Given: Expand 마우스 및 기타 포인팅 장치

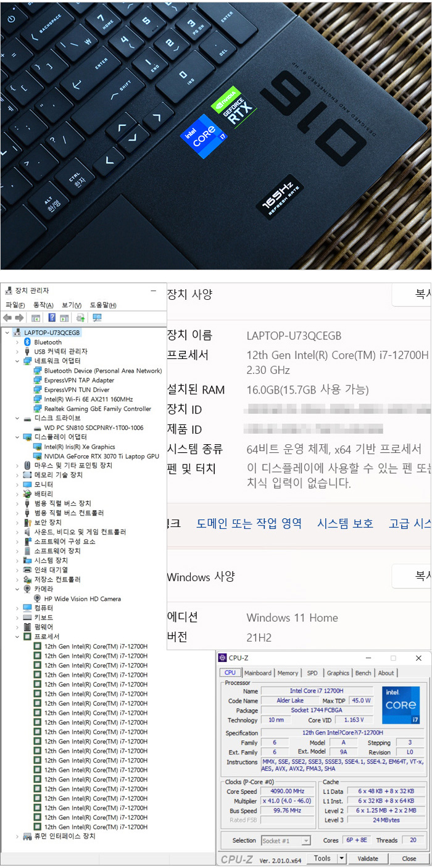Looking at the screenshot, I should coord(17,465).
